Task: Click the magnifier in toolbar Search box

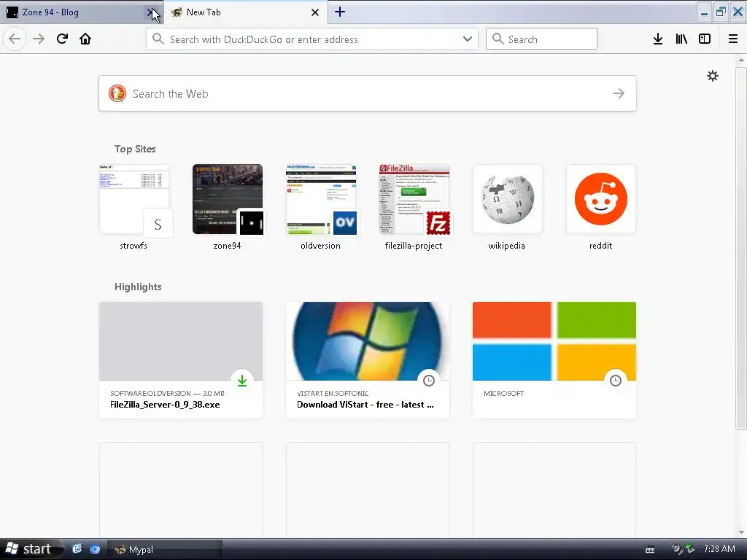Action: click(498, 39)
